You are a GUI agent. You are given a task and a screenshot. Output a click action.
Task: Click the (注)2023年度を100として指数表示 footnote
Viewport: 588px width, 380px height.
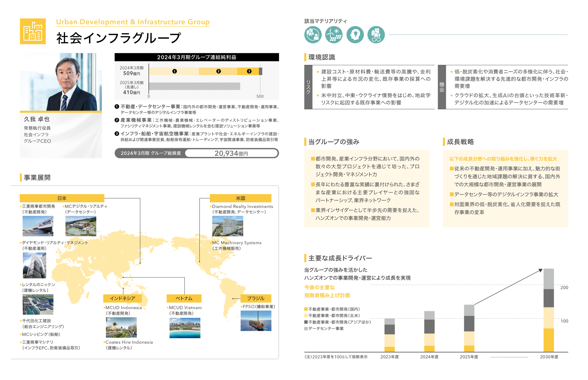pyautogui.click(x=336, y=356)
